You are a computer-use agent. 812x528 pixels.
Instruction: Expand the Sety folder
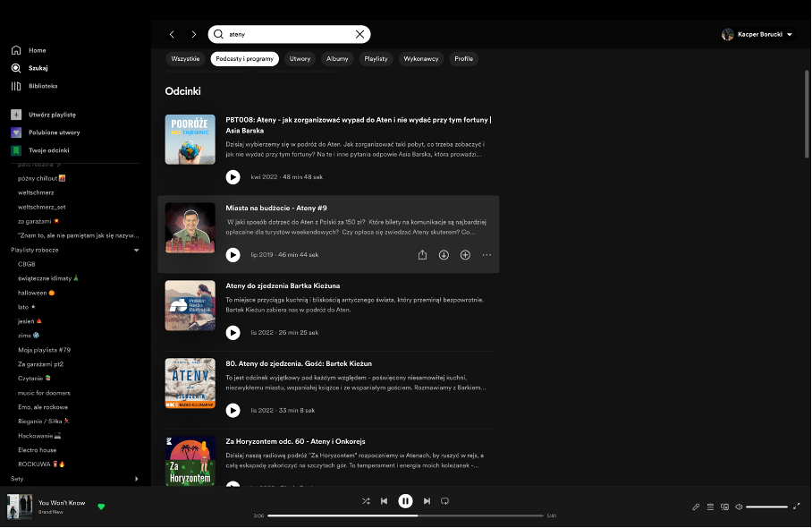pos(136,479)
